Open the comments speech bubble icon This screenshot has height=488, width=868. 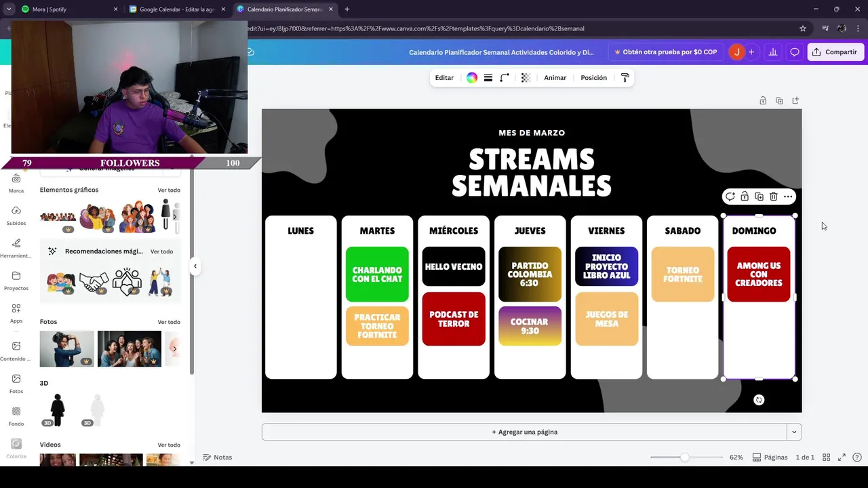[x=795, y=52]
